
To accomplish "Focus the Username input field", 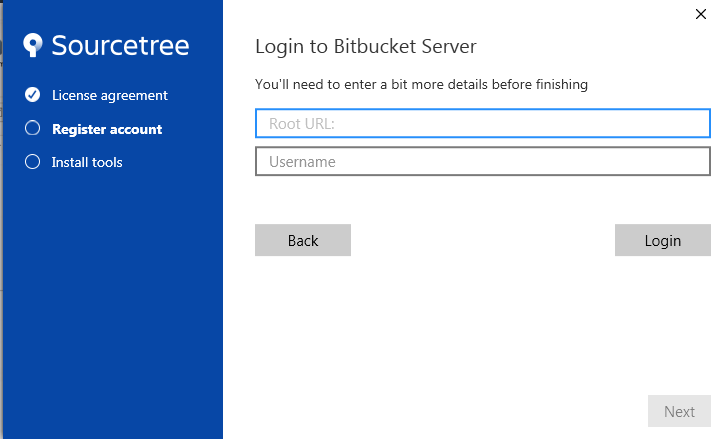I will 483,161.
